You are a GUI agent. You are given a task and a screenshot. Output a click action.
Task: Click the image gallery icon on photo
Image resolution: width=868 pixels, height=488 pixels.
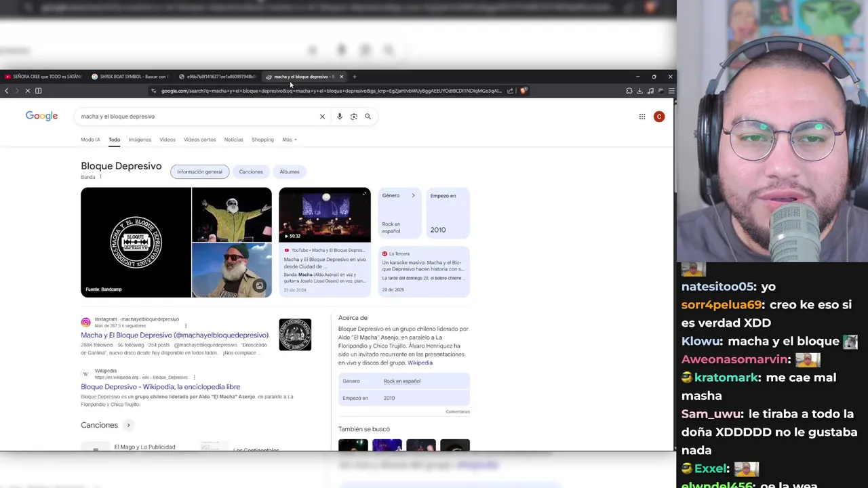coord(259,286)
